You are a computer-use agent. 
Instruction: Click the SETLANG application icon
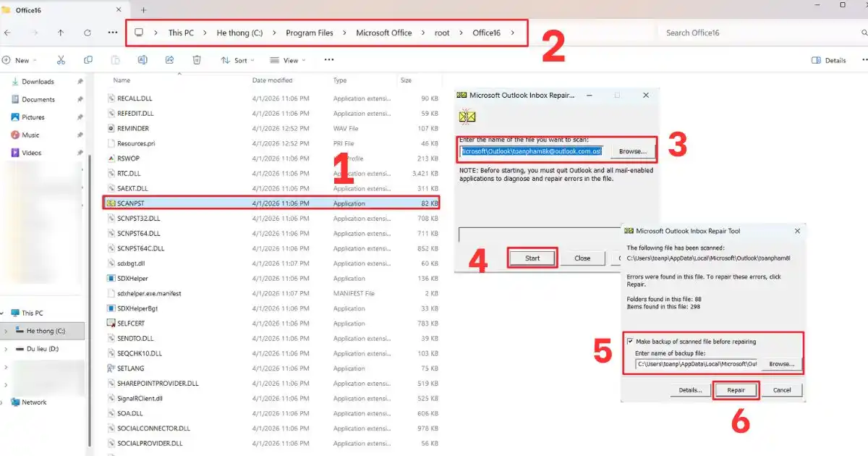pos(111,368)
